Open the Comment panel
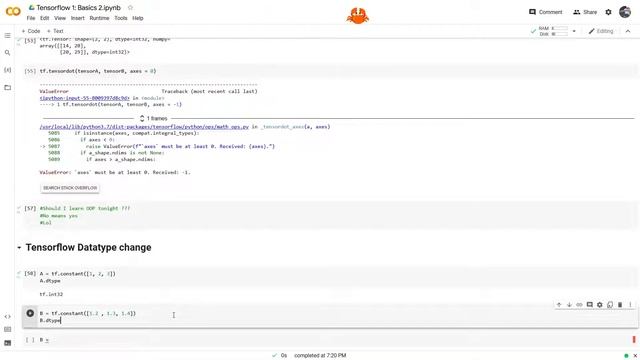 [545, 12]
